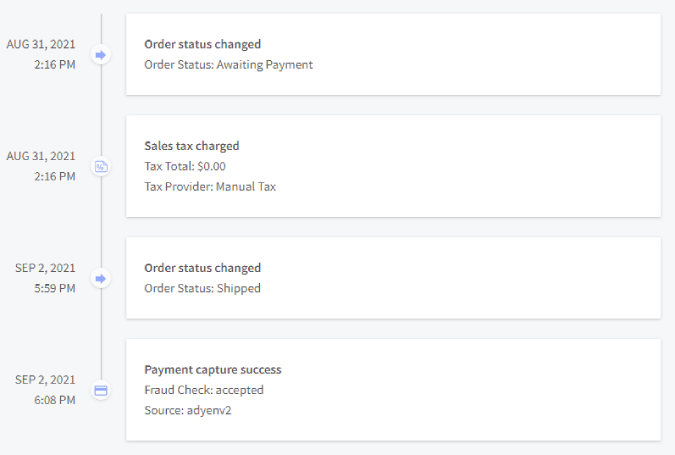Click the "Tax Provider: Manual Tax" line
The image size is (675, 455).
(210, 187)
